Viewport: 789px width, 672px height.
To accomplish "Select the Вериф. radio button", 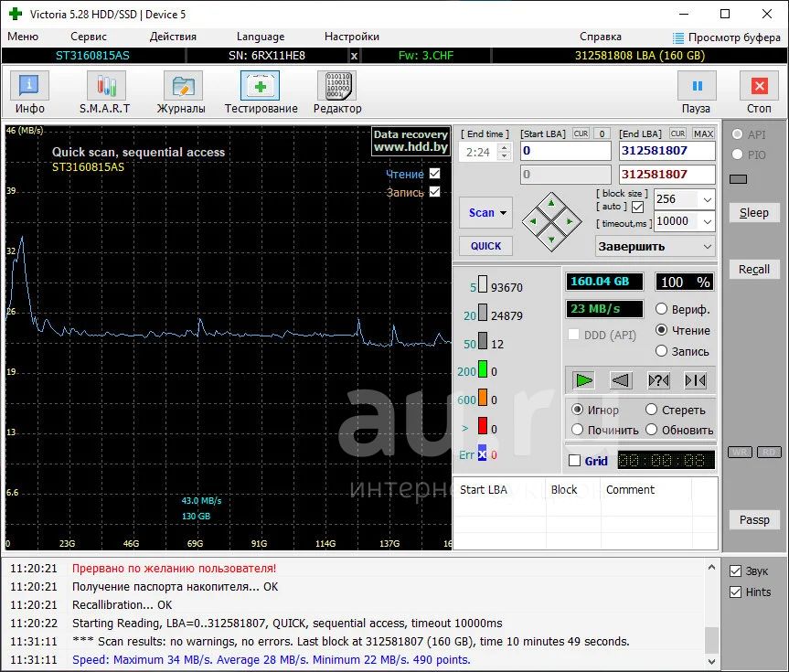I will pos(661,309).
